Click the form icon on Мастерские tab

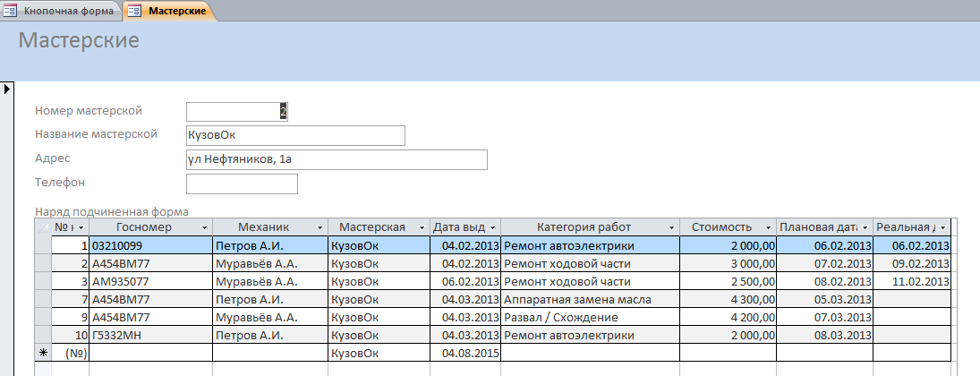135,11
